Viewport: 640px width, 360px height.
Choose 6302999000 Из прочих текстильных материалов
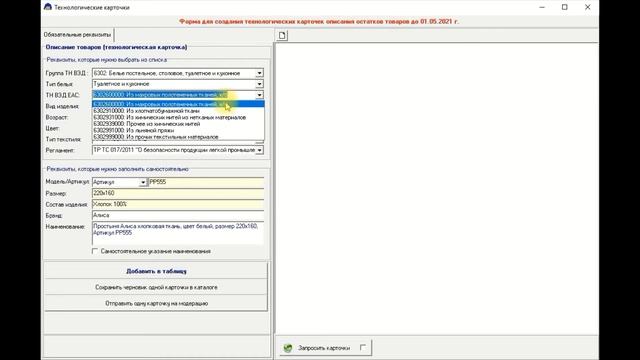click(178, 137)
